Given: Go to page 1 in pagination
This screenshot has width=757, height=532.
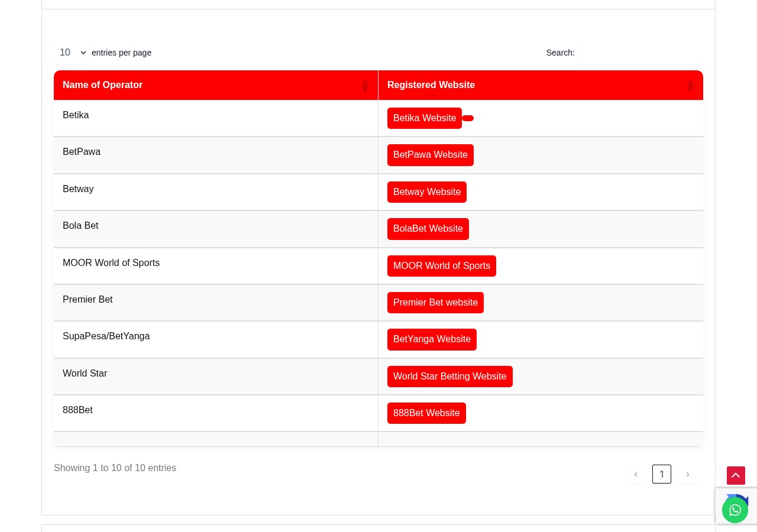Looking at the screenshot, I should (662, 474).
